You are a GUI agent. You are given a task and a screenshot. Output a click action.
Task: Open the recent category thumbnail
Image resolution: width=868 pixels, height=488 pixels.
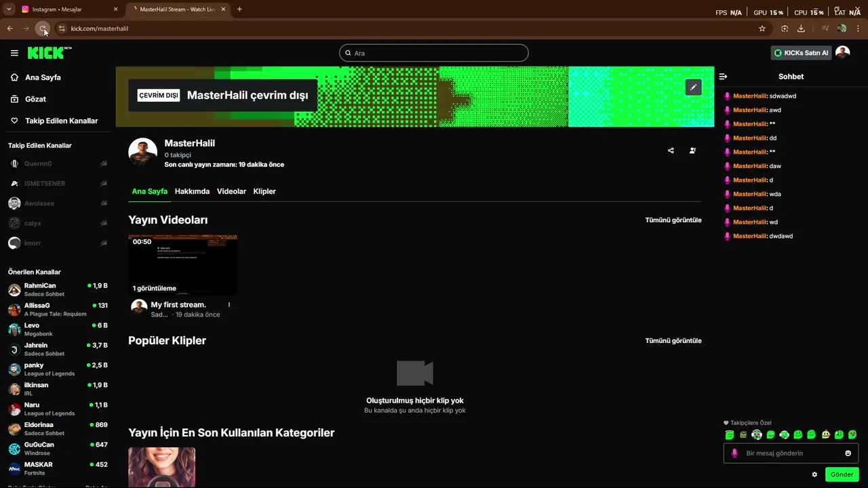[x=161, y=467]
